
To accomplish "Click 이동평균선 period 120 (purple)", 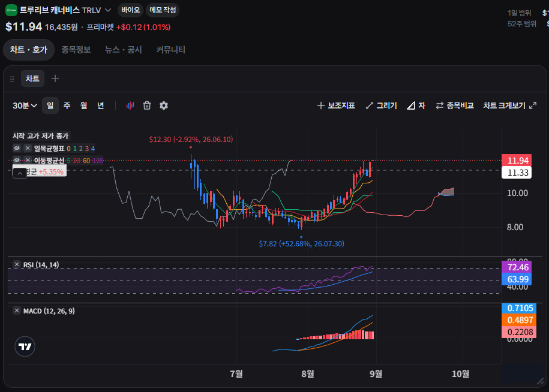I will coord(98,161).
